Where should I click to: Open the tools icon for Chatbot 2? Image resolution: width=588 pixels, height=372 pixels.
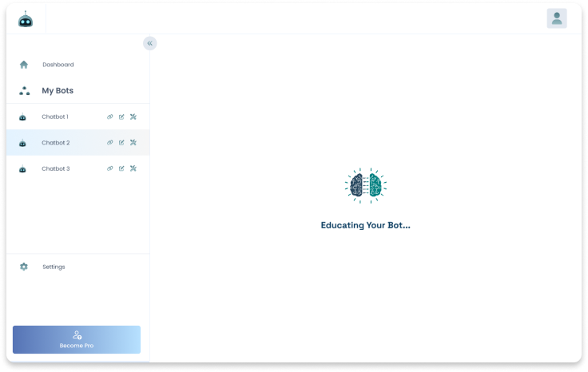133,143
